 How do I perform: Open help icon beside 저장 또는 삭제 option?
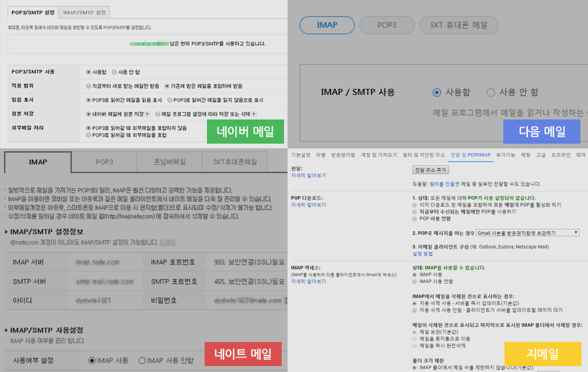coord(254,114)
